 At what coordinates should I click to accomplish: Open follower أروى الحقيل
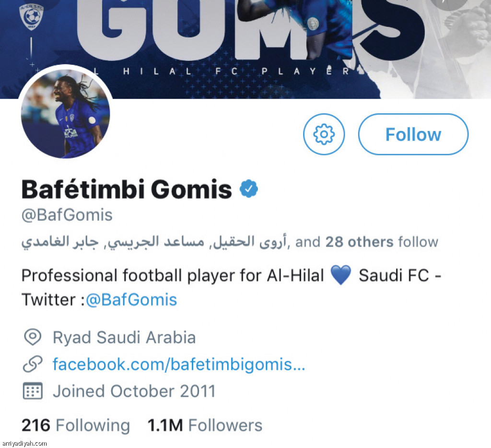250,242
